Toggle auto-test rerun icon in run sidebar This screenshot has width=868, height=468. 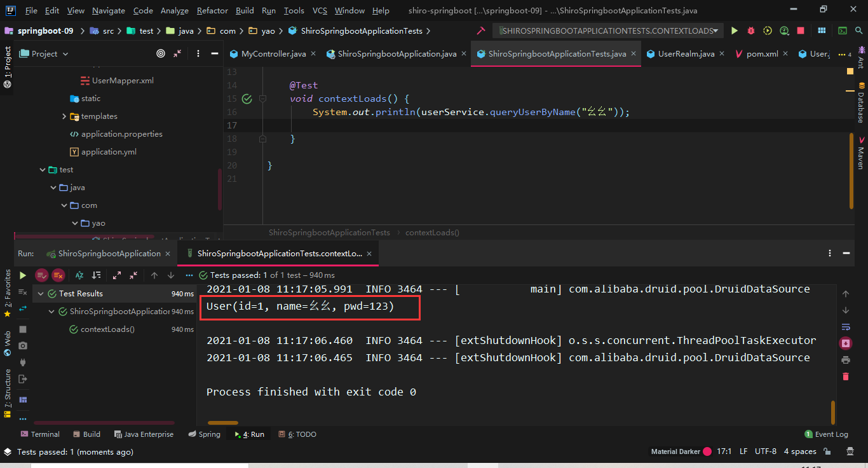coord(23,308)
